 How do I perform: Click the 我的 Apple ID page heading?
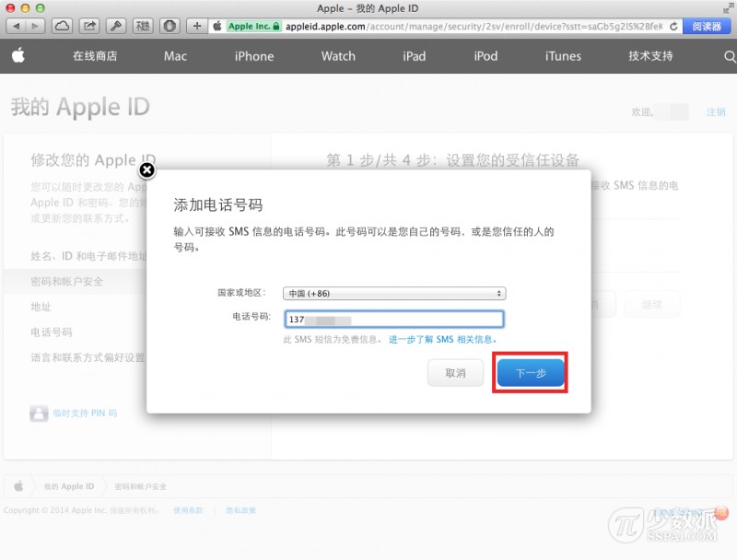(80, 107)
